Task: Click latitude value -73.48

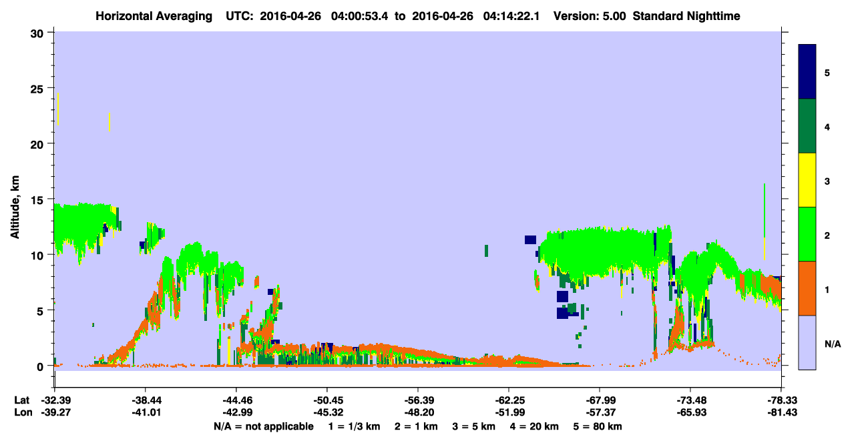Action: click(690, 400)
